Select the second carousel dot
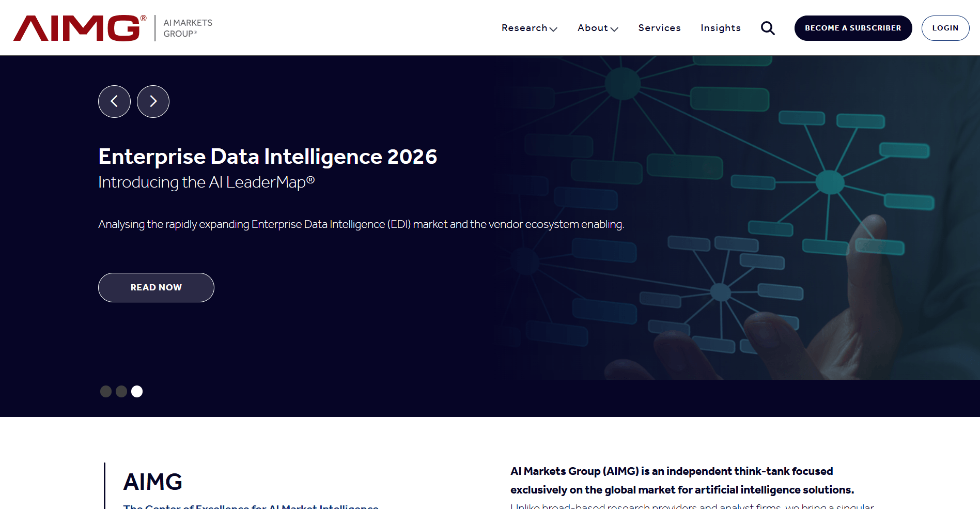The image size is (980, 509). (x=121, y=391)
